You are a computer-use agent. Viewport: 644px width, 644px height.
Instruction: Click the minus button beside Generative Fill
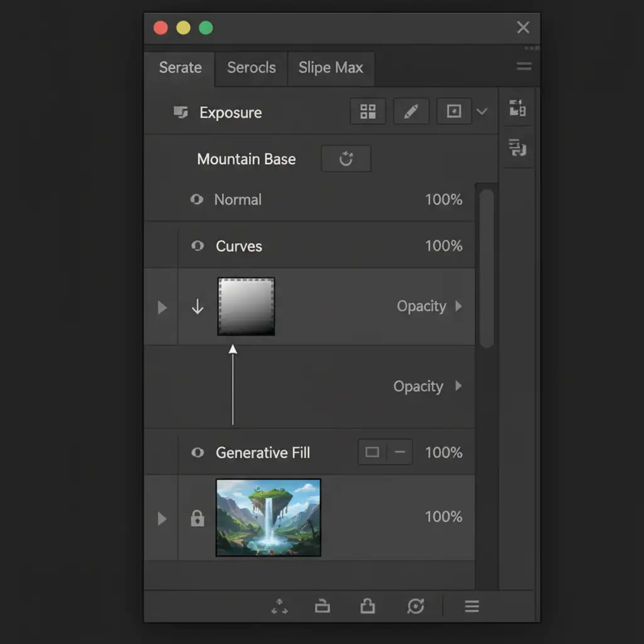(x=399, y=452)
